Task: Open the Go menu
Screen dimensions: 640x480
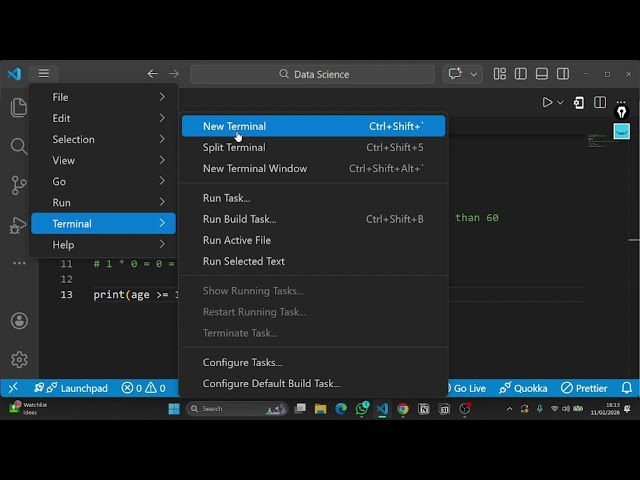Action: [x=103, y=182]
